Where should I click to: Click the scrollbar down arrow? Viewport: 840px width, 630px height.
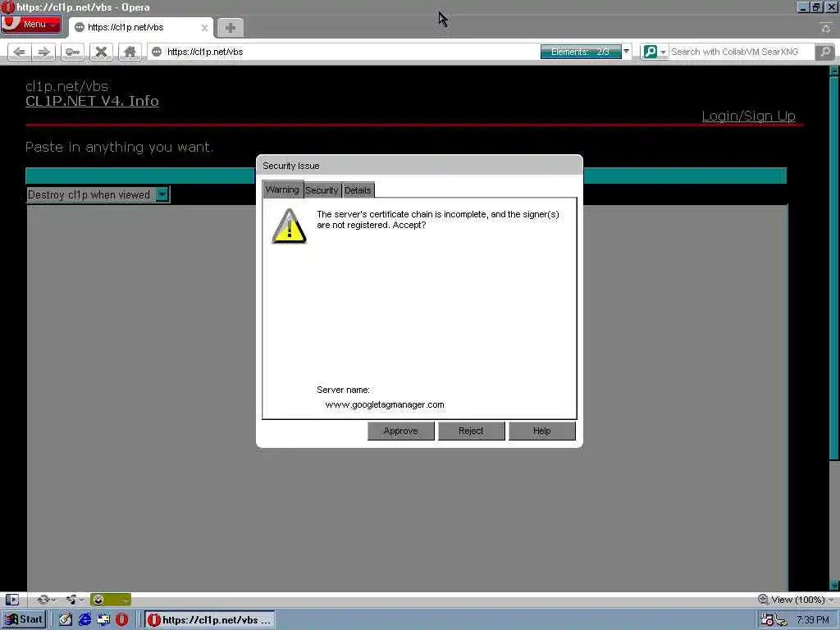point(834,585)
